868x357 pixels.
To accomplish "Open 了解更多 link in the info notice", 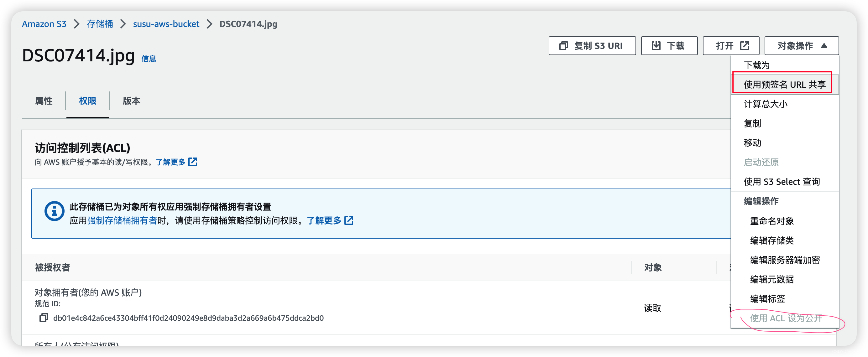I will (x=324, y=220).
